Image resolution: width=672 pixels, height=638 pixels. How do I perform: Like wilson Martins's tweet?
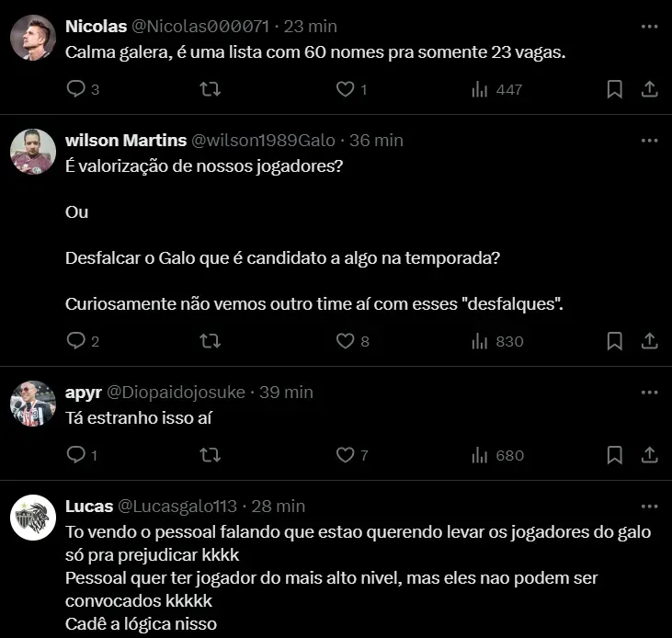pyautogui.click(x=345, y=341)
